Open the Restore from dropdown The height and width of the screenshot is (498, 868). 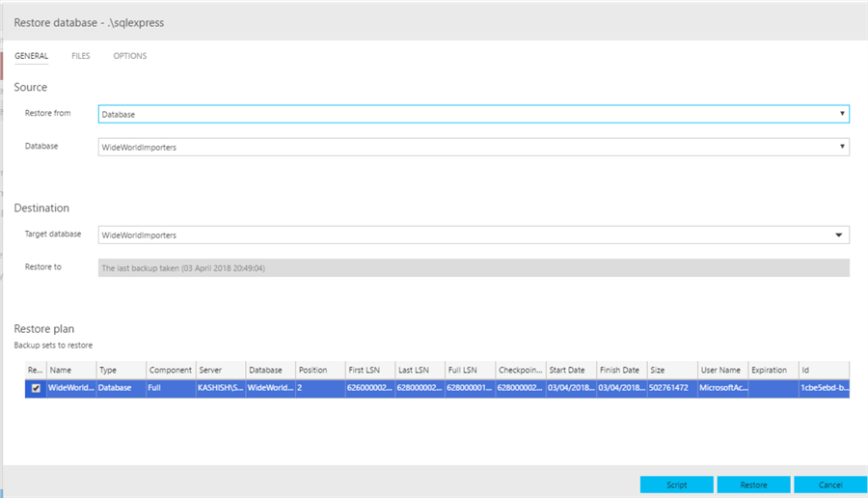click(474, 114)
